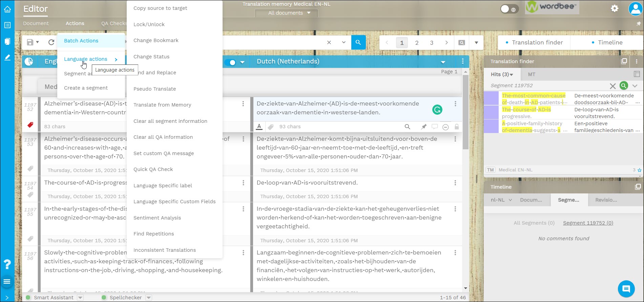
Task: Click the segment list vertical scrollbar
Action: (x=465, y=112)
